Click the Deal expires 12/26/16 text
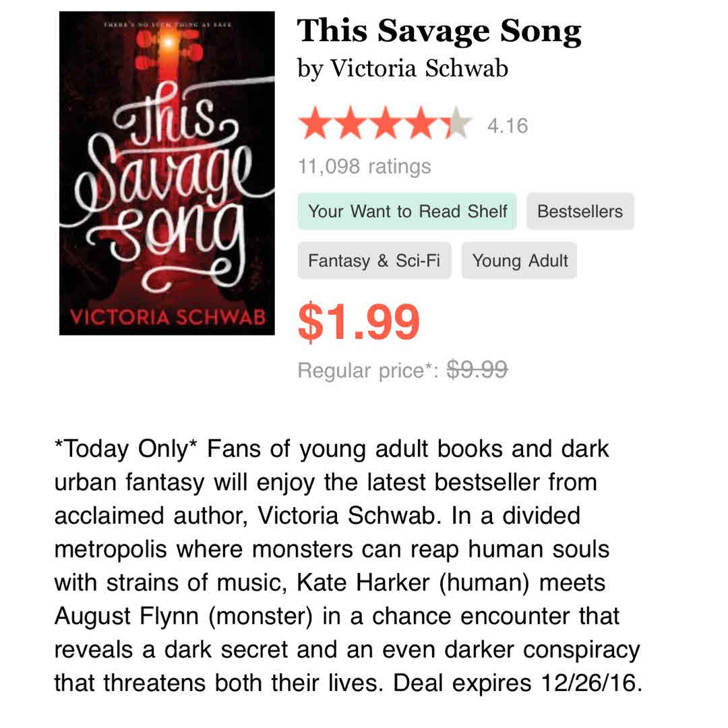This screenshot has width=728, height=728. click(516, 683)
